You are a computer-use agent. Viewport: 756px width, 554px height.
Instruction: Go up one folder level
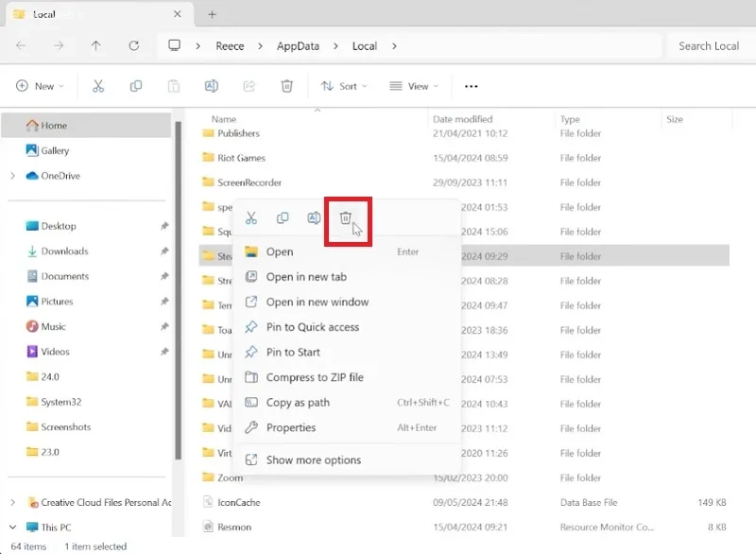coord(96,45)
